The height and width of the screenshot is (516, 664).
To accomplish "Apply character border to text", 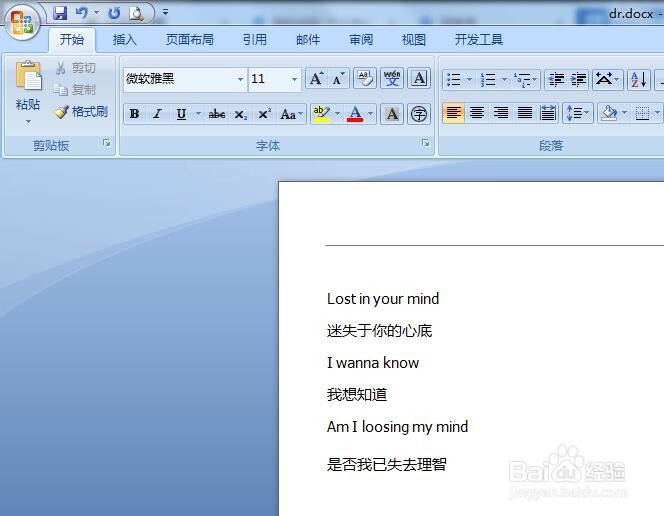I will (x=419, y=78).
